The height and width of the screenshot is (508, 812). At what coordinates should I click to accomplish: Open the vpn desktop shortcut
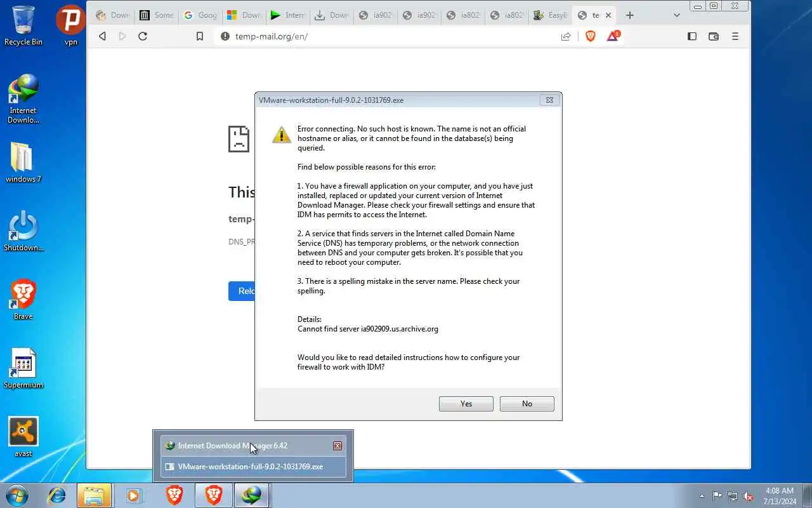[70, 26]
